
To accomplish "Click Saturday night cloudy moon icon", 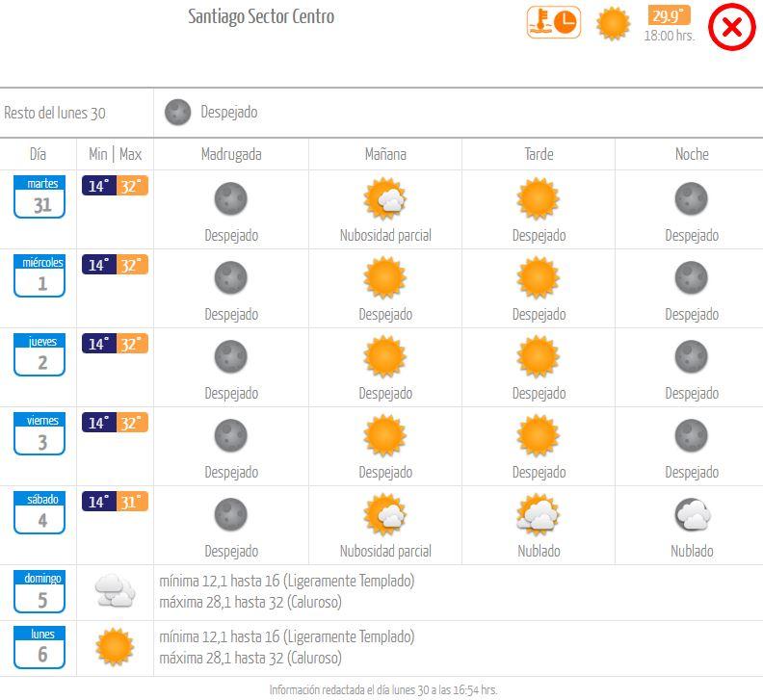I will pyautogui.click(x=693, y=515).
